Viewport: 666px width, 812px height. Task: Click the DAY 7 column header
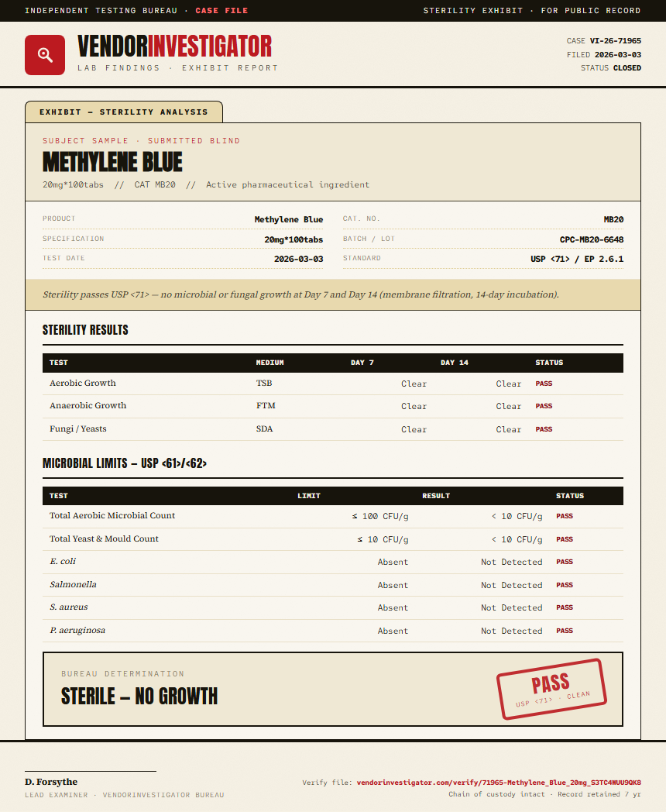(362, 363)
